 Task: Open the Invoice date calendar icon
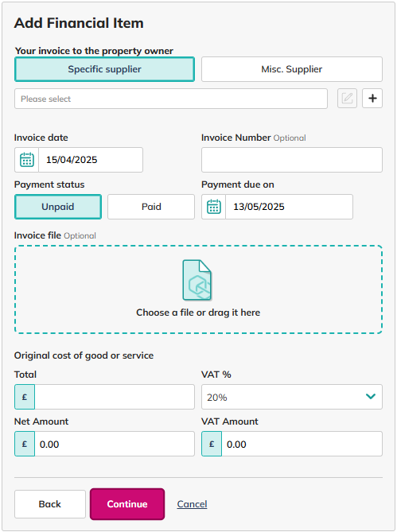click(27, 160)
